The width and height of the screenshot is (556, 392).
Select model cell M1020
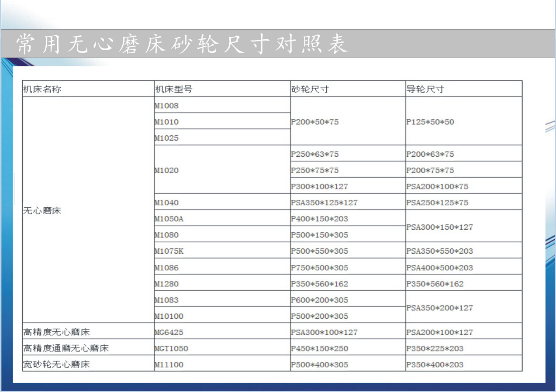coord(222,169)
